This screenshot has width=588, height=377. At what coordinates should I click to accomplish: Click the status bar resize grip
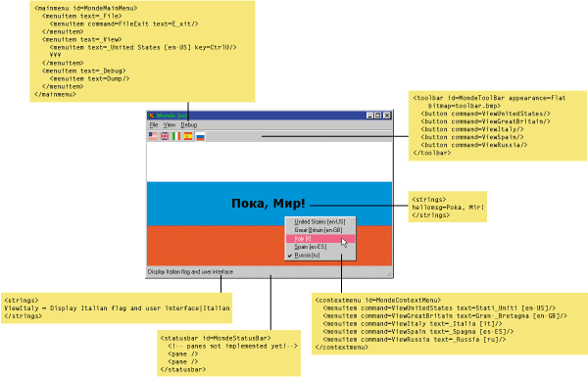pos(388,273)
